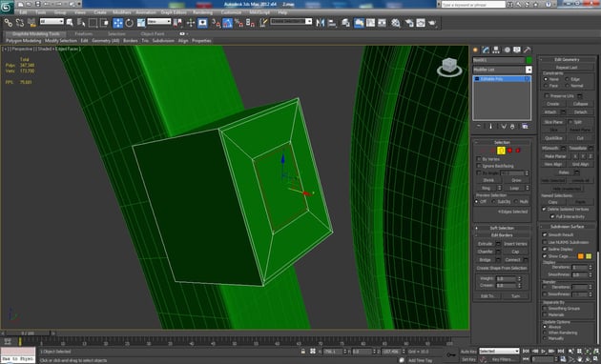Click the Bind to Space Warp icon

31,23
